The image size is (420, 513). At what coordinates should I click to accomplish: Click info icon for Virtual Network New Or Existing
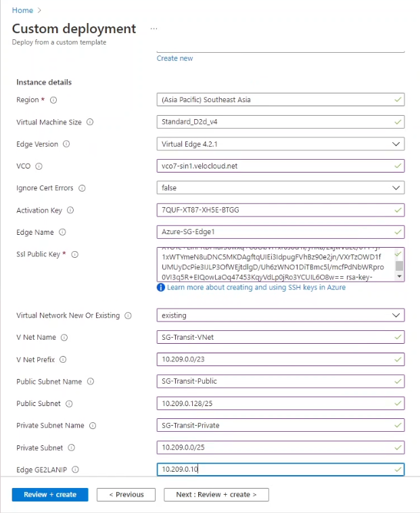click(x=128, y=315)
